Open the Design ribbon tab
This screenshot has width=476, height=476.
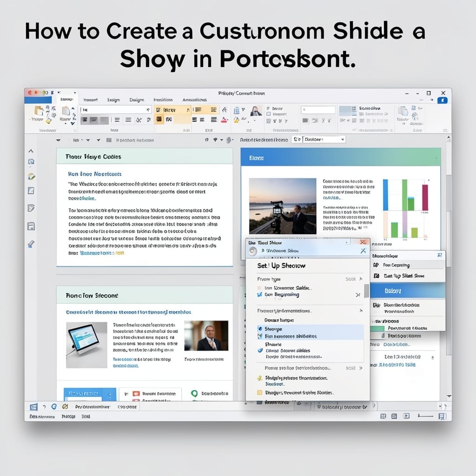pyautogui.click(x=137, y=99)
